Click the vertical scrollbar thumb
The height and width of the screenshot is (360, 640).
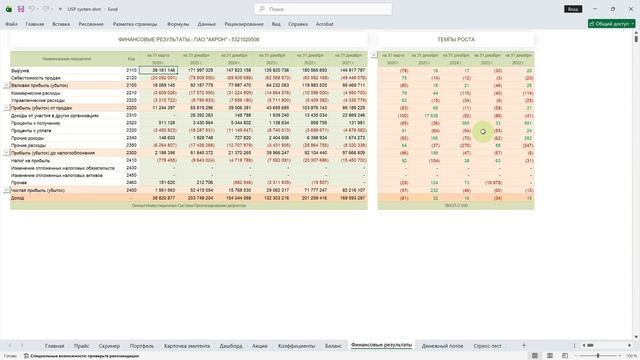[x=636, y=39]
